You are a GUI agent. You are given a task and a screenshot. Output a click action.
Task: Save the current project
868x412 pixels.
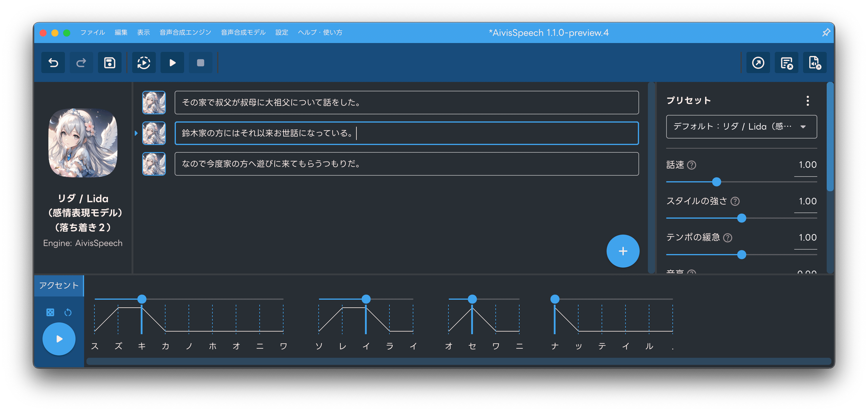click(109, 62)
